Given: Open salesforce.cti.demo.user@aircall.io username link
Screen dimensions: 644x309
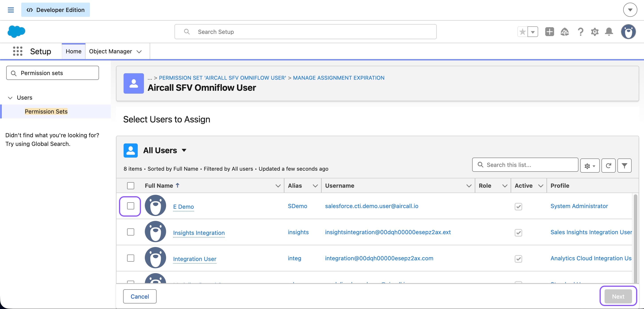Looking at the screenshot, I should point(372,206).
